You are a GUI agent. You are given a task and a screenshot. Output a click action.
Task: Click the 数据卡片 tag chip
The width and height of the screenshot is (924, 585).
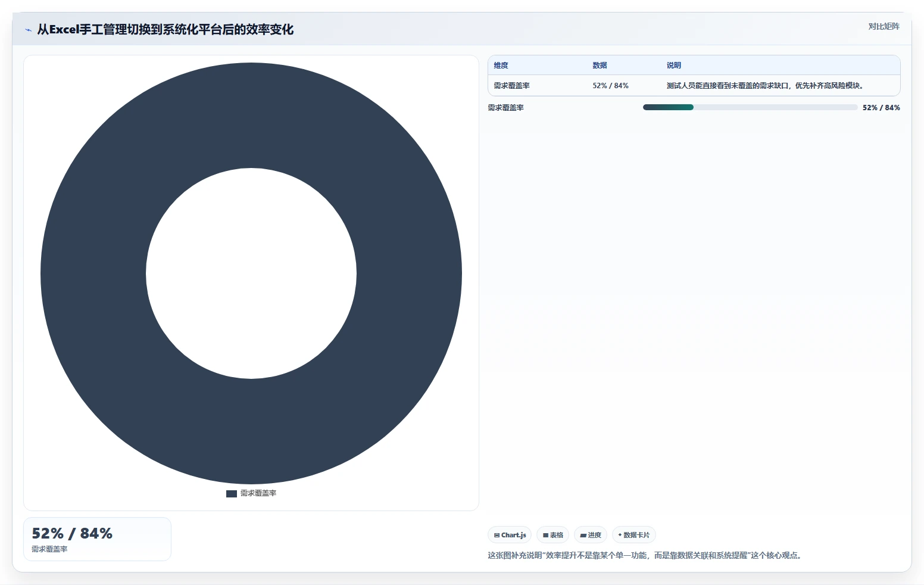coord(634,535)
